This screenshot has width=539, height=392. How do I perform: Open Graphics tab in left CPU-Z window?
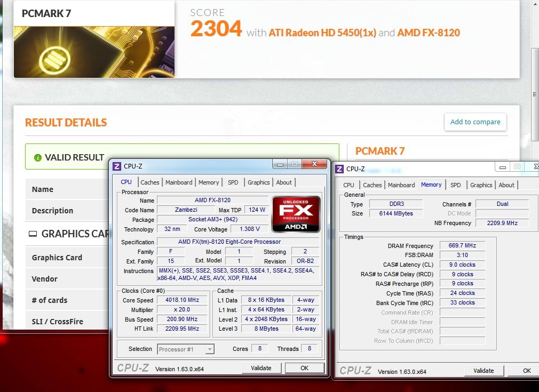click(x=258, y=182)
